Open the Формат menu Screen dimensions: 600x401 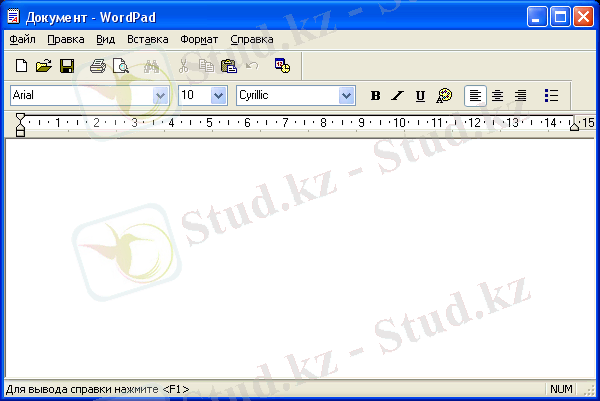coord(199,40)
